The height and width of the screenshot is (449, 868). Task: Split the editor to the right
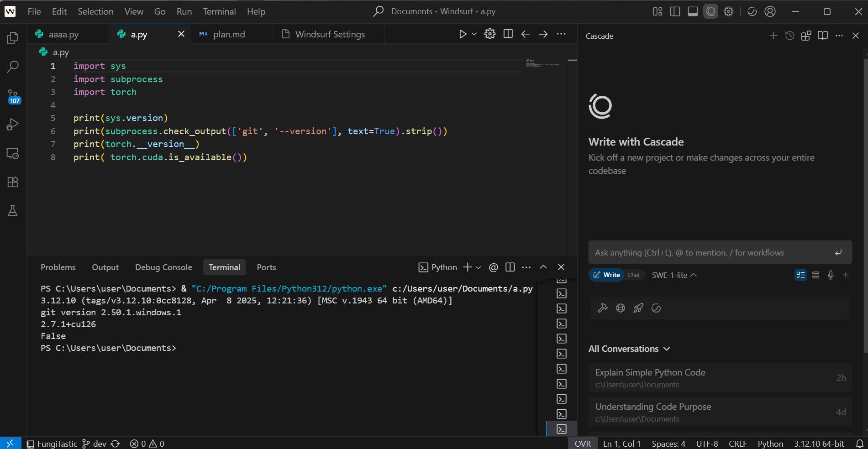click(508, 34)
